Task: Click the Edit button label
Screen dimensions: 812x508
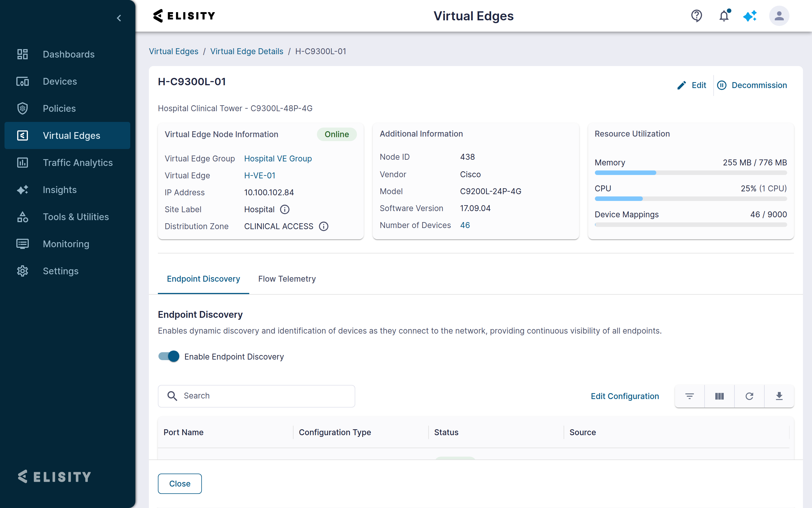Action: 699,85
